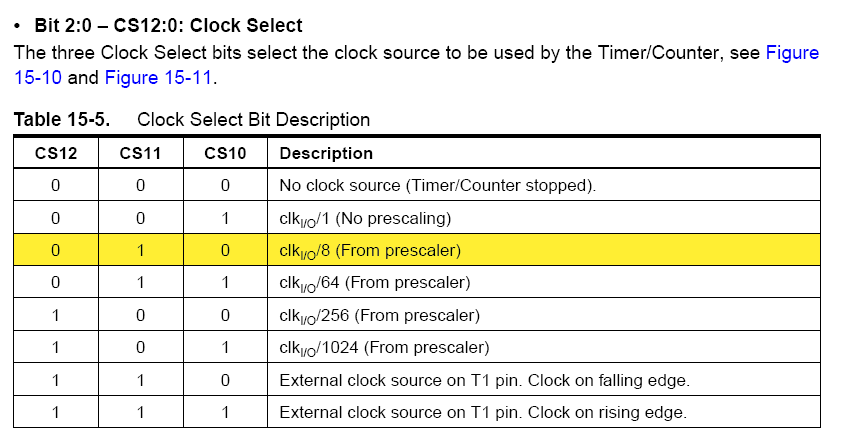Select the CS10 column header

225,154
